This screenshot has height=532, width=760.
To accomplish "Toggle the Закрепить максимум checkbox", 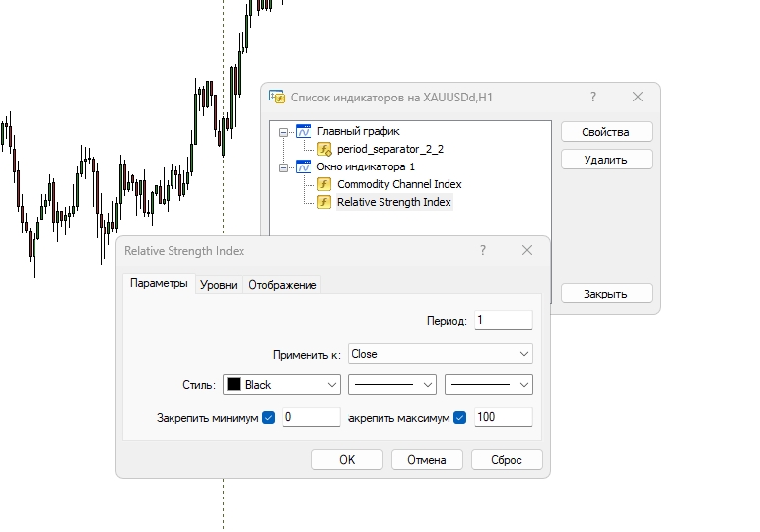I will [459, 417].
